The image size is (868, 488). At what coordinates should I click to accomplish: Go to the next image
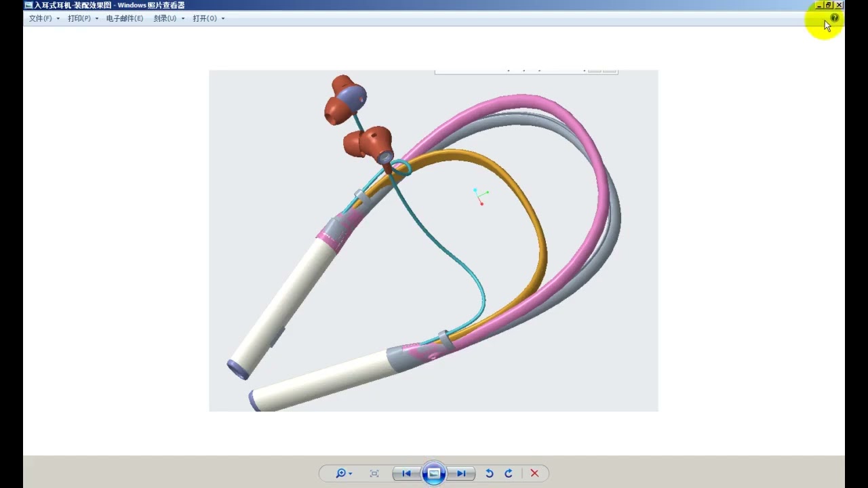click(x=461, y=473)
